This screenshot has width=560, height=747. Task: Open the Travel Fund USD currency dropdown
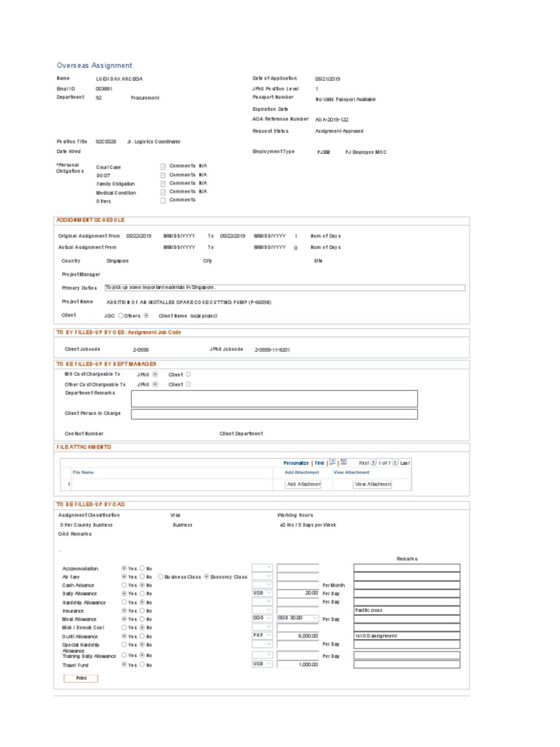point(262,664)
